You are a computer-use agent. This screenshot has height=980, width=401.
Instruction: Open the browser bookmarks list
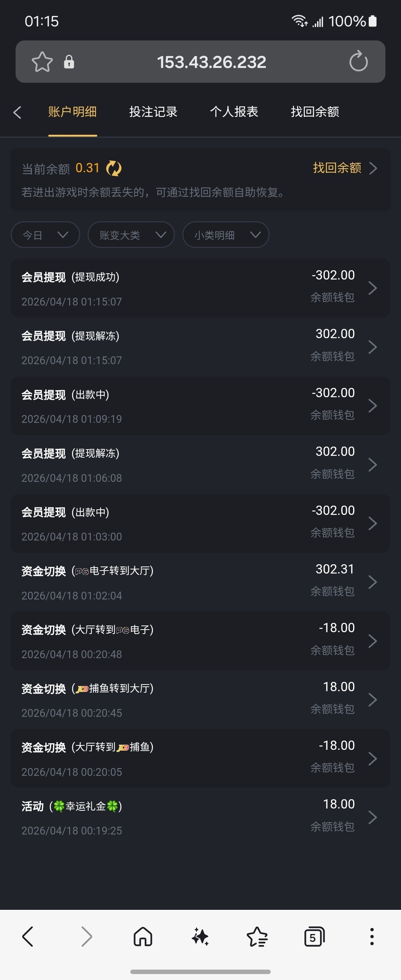tap(257, 936)
